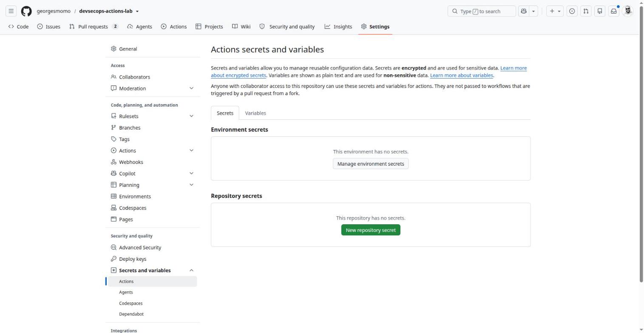
Task: Open Webhooks settings
Action: coord(153,162)
